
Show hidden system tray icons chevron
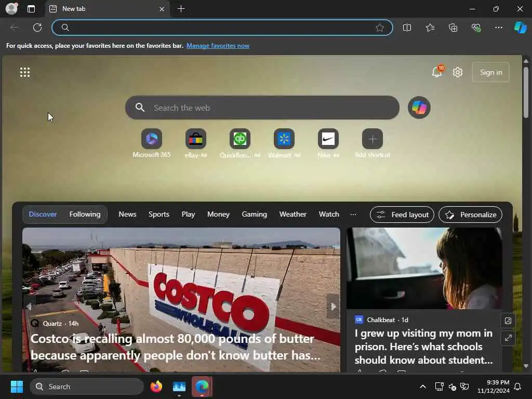[x=423, y=387]
